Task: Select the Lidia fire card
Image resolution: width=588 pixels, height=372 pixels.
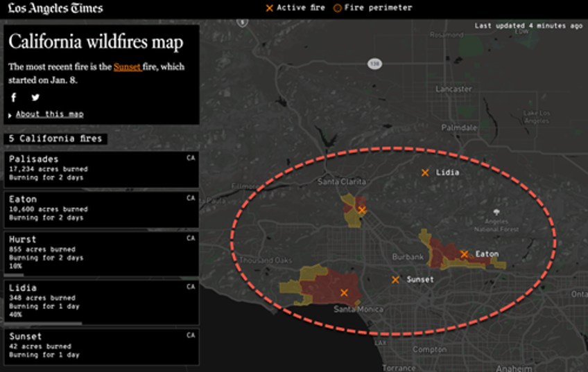Action: tap(101, 302)
